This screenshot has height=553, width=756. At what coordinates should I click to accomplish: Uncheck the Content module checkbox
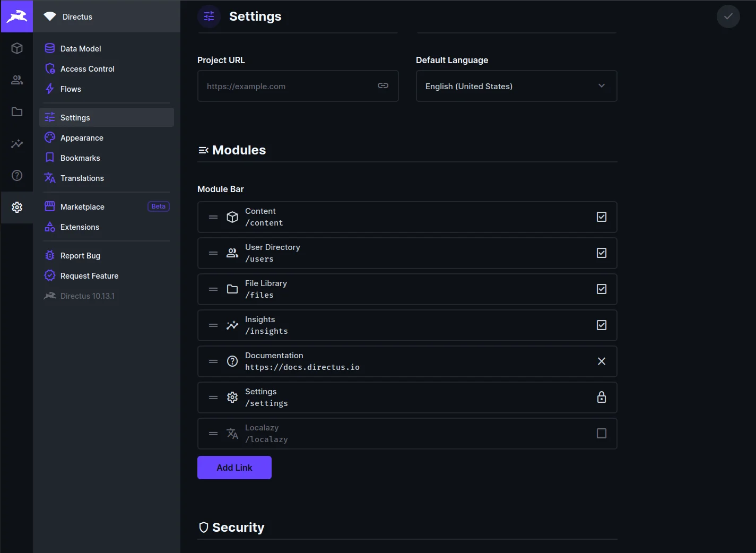pyautogui.click(x=601, y=217)
